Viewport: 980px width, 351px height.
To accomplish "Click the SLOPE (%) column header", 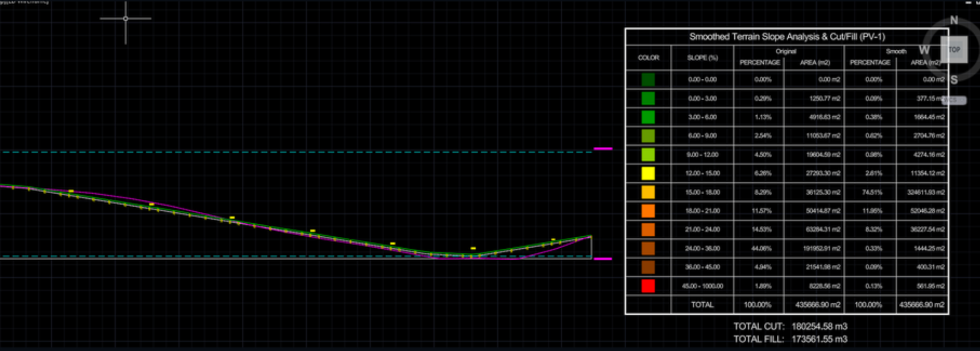I will coord(702,58).
